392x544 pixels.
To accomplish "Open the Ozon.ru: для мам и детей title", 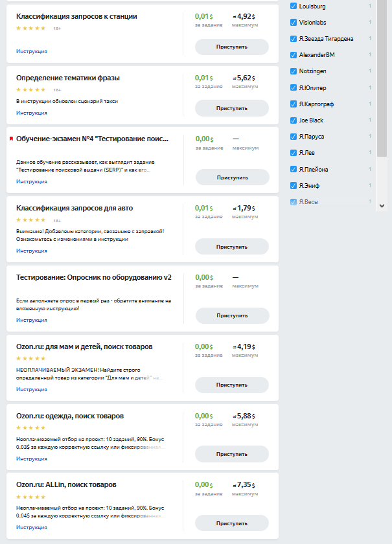I will 84,346.
